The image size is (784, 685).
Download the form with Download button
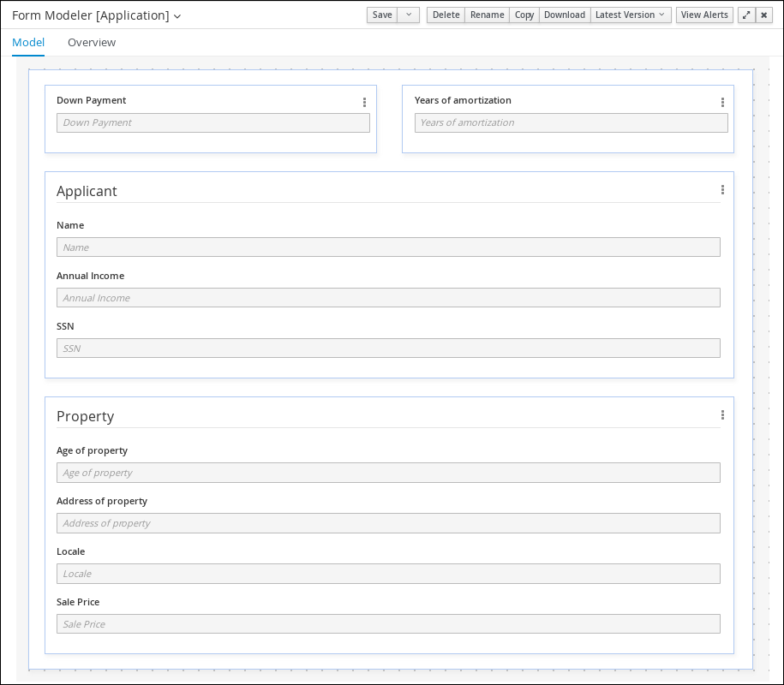point(565,15)
